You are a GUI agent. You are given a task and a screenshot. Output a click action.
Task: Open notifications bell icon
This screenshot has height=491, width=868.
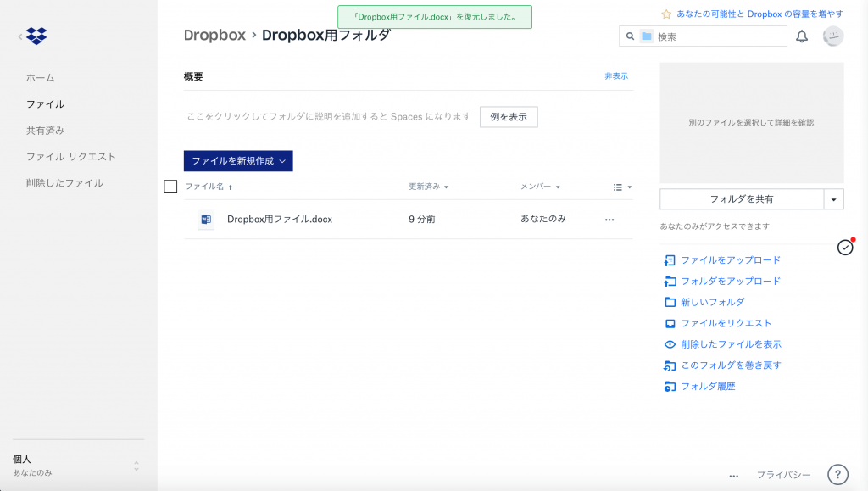pos(802,36)
